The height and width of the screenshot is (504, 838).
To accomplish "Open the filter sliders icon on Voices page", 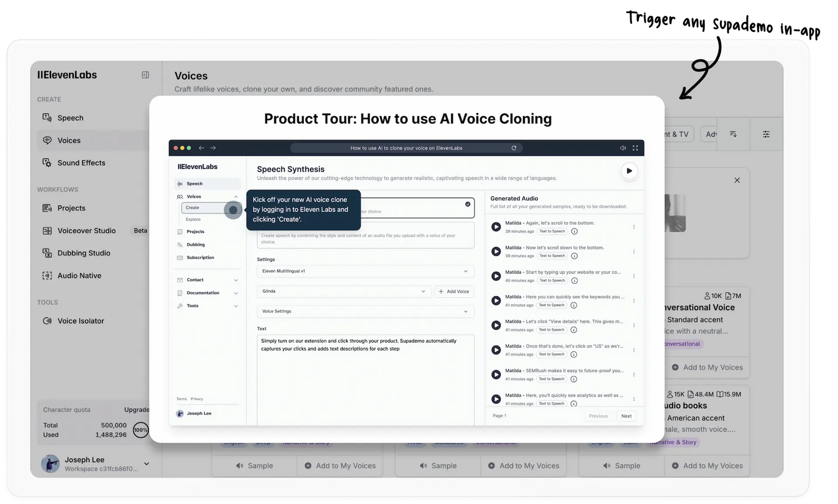I will click(x=766, y=135).
